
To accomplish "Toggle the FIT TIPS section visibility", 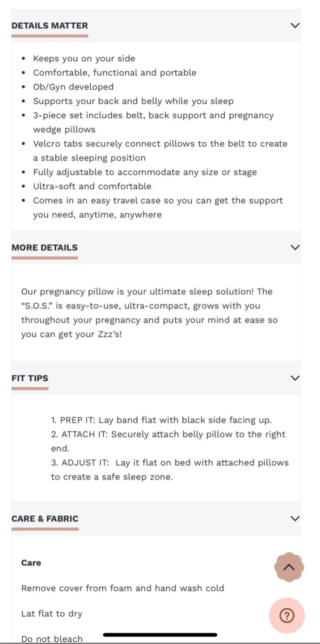I will tap(295, 378).
